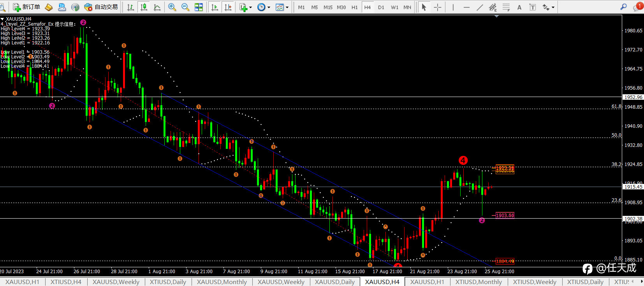The height and width of the screenshot is (286, 644).
Task: Zoom in on the chart
Action: (x=172, y=7)
